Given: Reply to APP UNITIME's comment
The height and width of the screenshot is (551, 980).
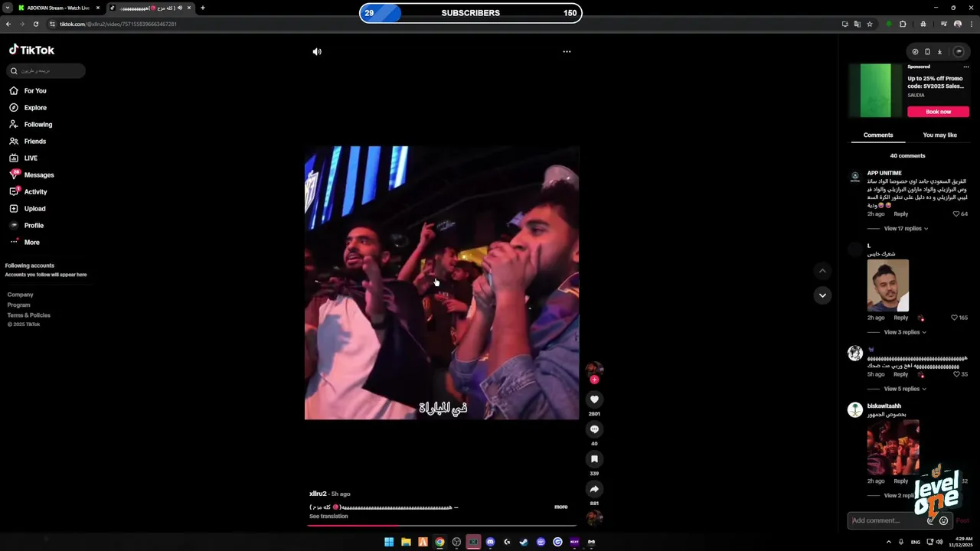Looking at the screenshot, I should [x=901, y=214].
